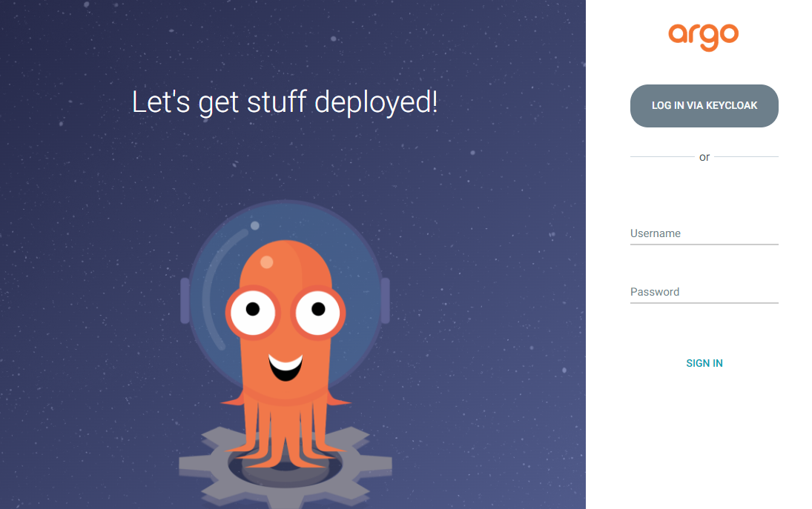Click the Log In Via Keycloak button
The height and width of the screenshot is (509, 812).
point(704,105)
